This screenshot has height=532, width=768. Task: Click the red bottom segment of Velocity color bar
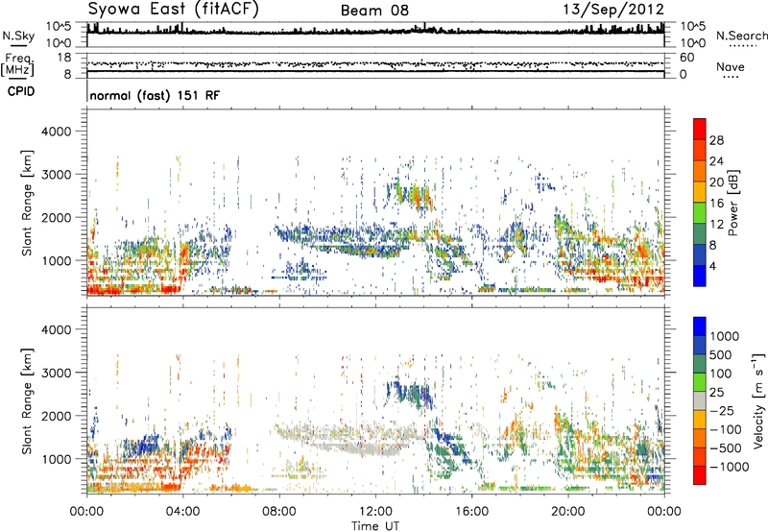[x=700, y=475]
